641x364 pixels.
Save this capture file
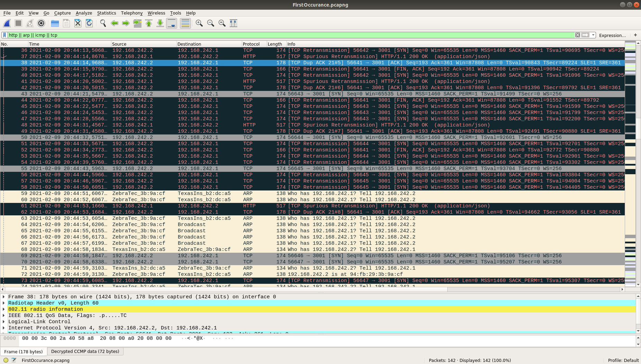(66, 23)
